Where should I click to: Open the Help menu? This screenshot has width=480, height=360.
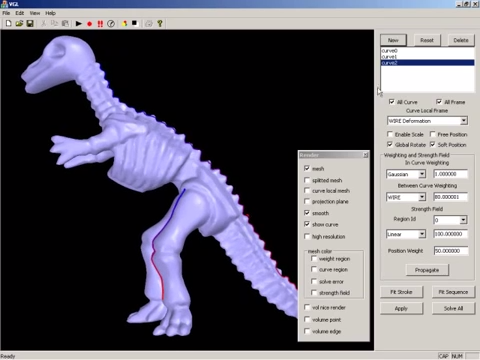50,13
